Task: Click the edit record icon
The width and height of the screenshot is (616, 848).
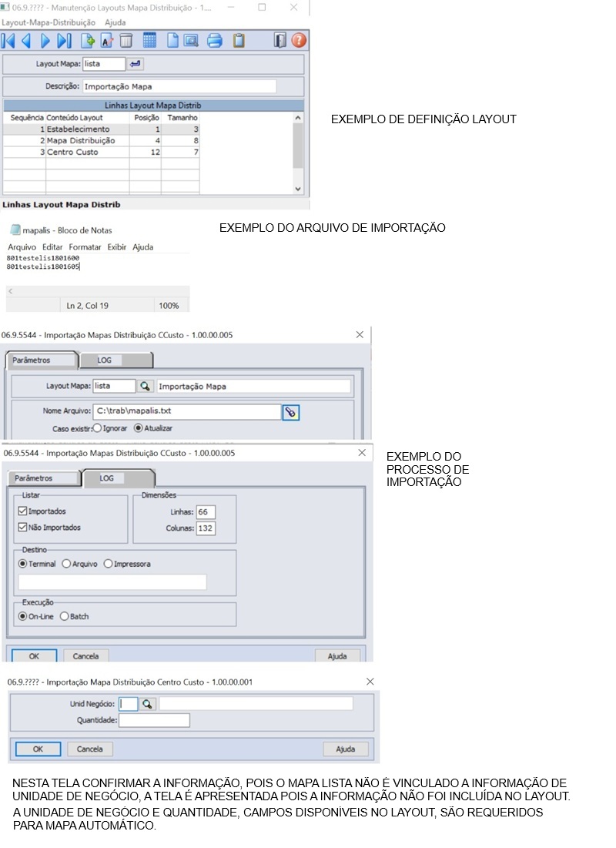Action: pos(106,41)
